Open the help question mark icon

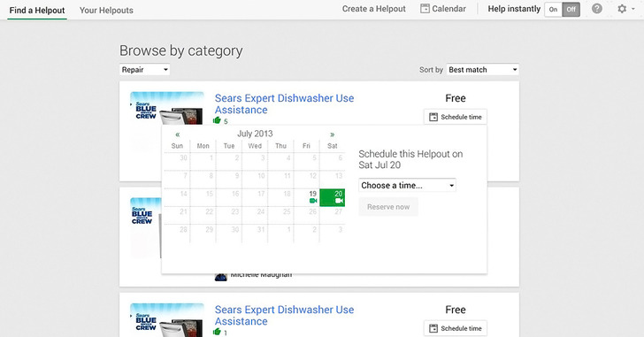click(x=597, y=9)
